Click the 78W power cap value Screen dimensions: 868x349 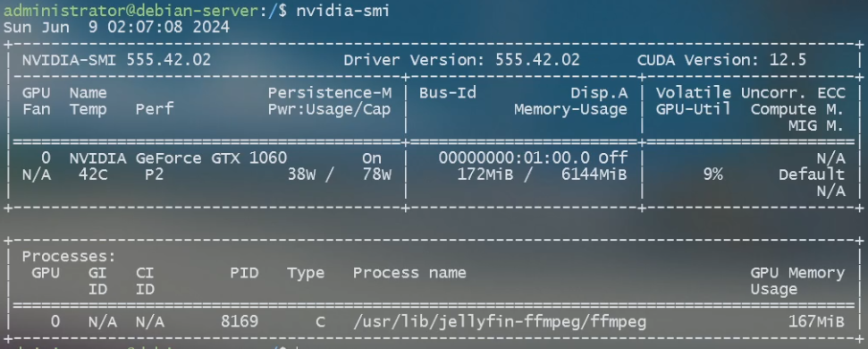pyautogui.click(x=376, y=175)
